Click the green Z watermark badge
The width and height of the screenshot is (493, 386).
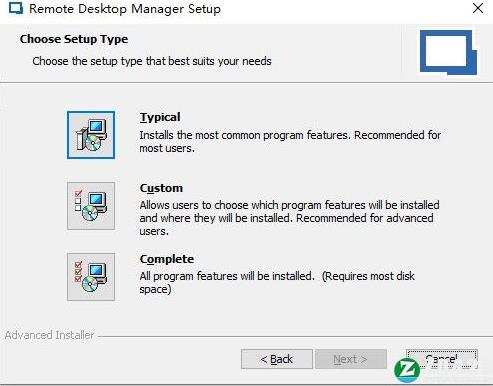[x=407, y=370]
